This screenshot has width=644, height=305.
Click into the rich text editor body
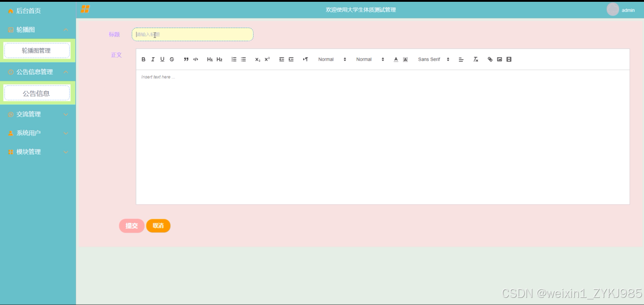pos(383,137)
